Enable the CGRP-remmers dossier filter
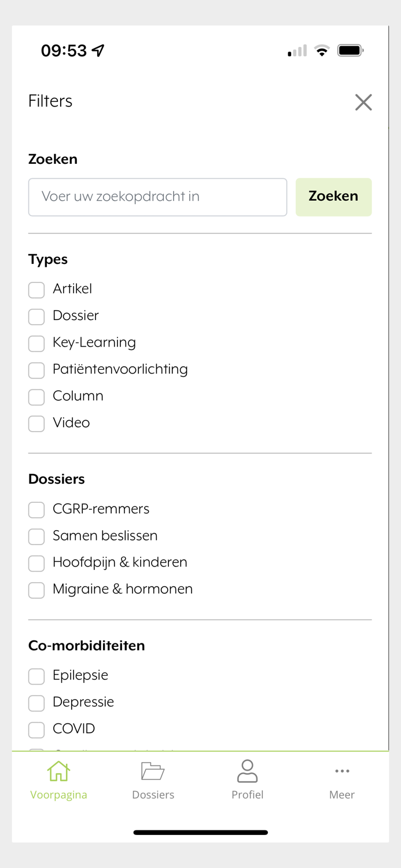The height and width of the screenshot is (868, 401). point(36,510)
